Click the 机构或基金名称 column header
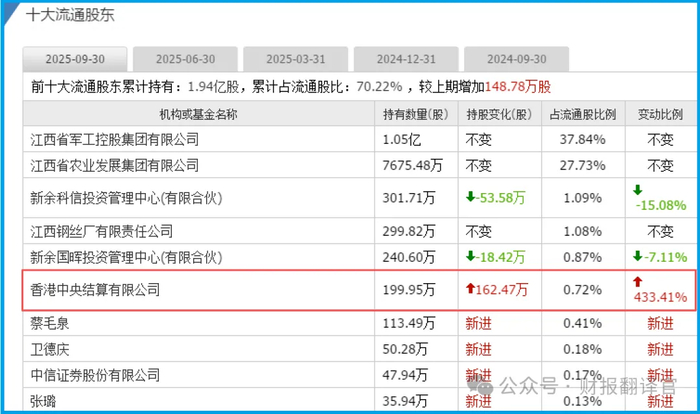The image size is (700, 414). pos(199,114)
